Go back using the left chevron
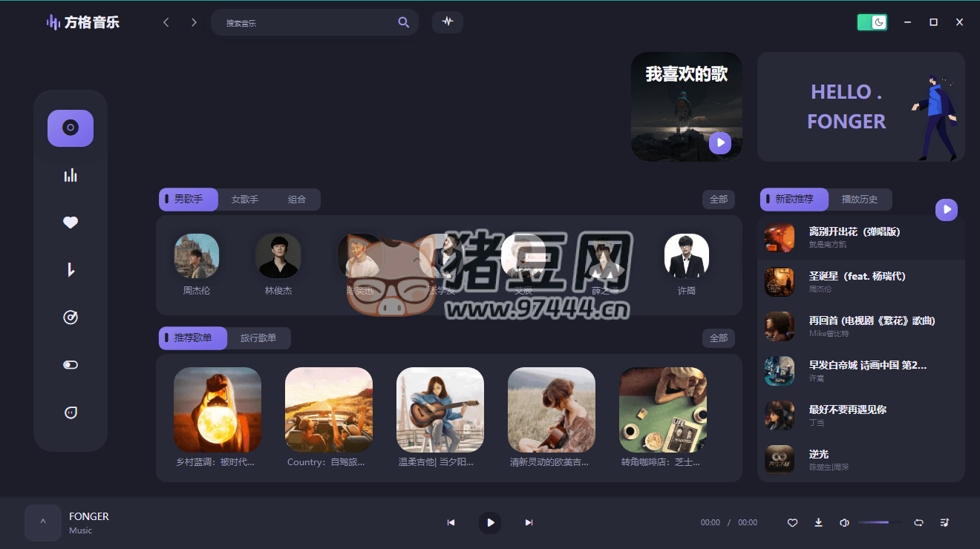The image size is (980, 549). click(166, 22)
